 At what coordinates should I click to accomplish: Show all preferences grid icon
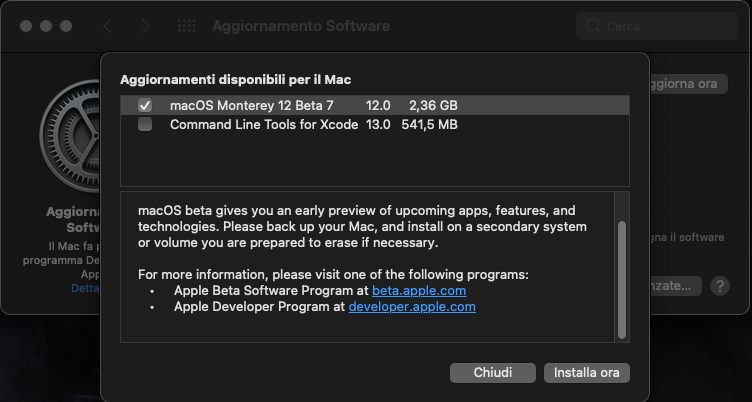tap(187, 26)
